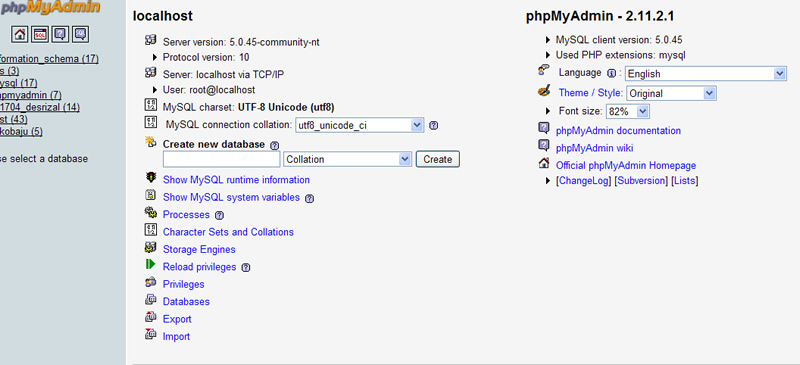Click the Storage Engines icon
The width and height of the screenshot is (800, 365).
tap(151, 247)
